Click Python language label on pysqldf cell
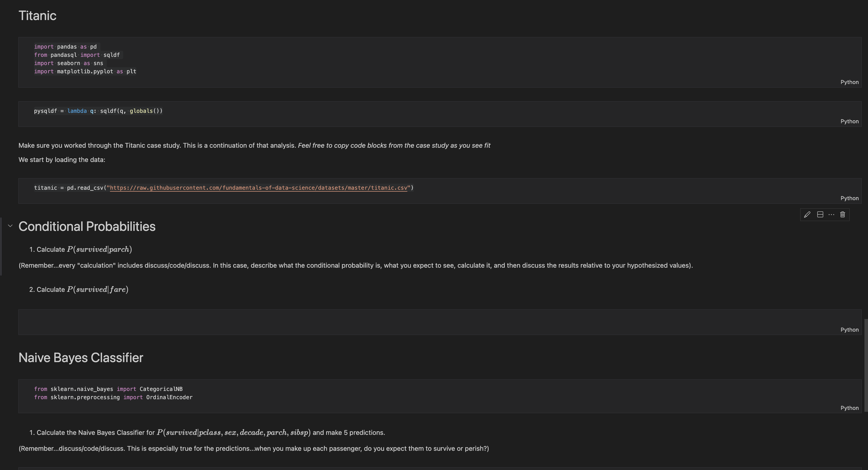Screen dimensions: 868x470 point(849,121)
